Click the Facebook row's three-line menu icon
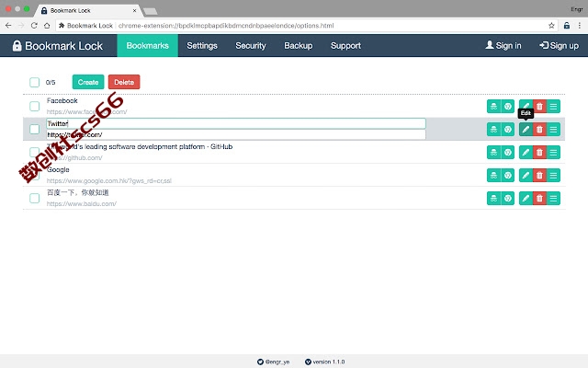 (x=553, y=107)
